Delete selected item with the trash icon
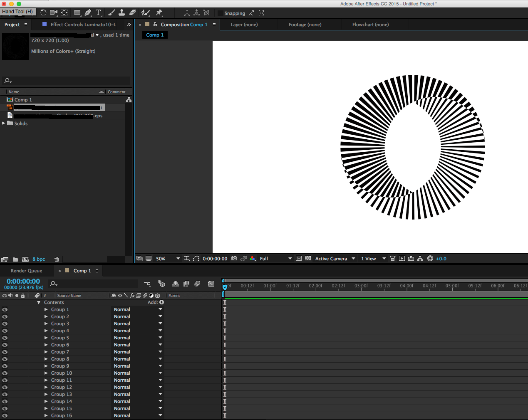This screenshot has width=528, height=420. (x=57, y=259)
